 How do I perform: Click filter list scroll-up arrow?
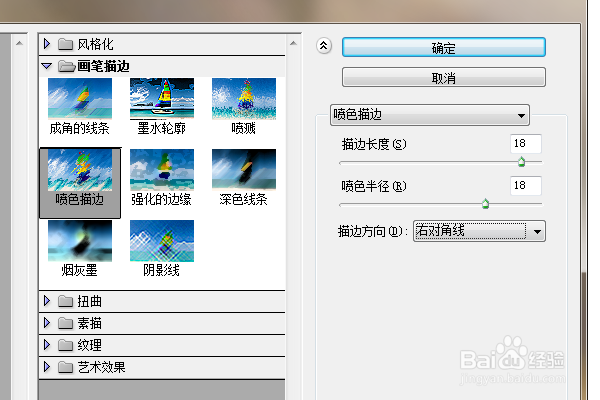click(293, 43)
